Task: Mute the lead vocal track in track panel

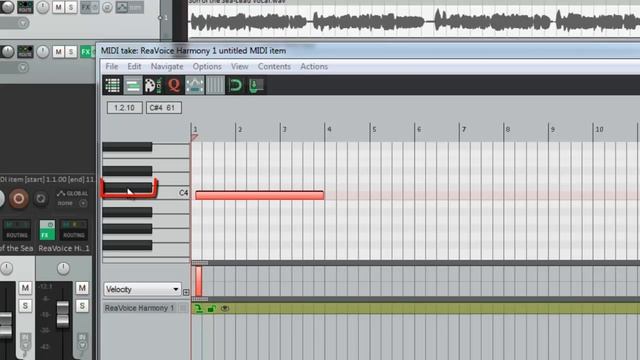Action: coord(58,7)
